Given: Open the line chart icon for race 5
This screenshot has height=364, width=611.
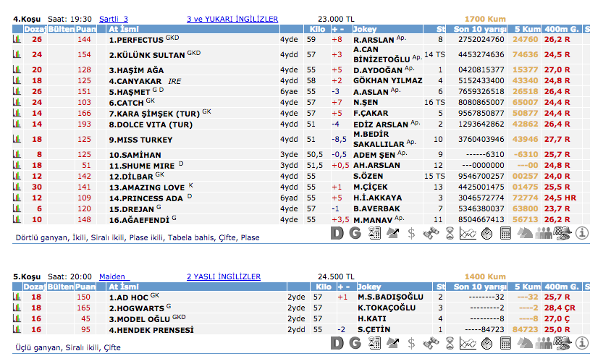Looking at the screenshot, I should (x=468, y=343).
